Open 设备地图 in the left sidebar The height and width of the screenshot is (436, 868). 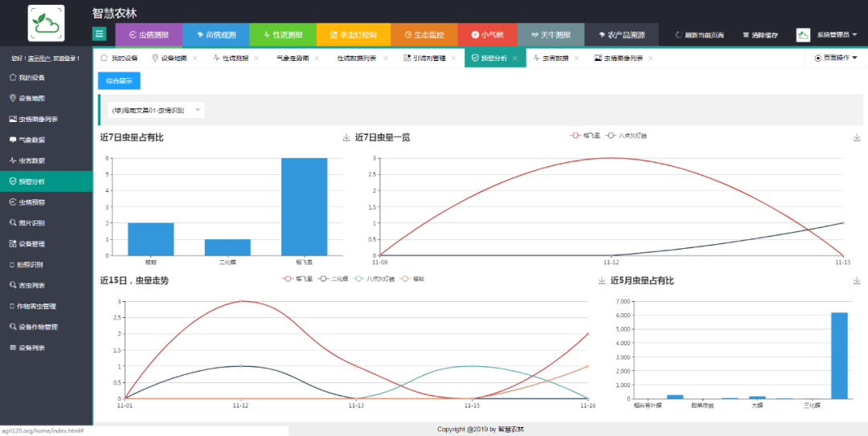point(46,99)
